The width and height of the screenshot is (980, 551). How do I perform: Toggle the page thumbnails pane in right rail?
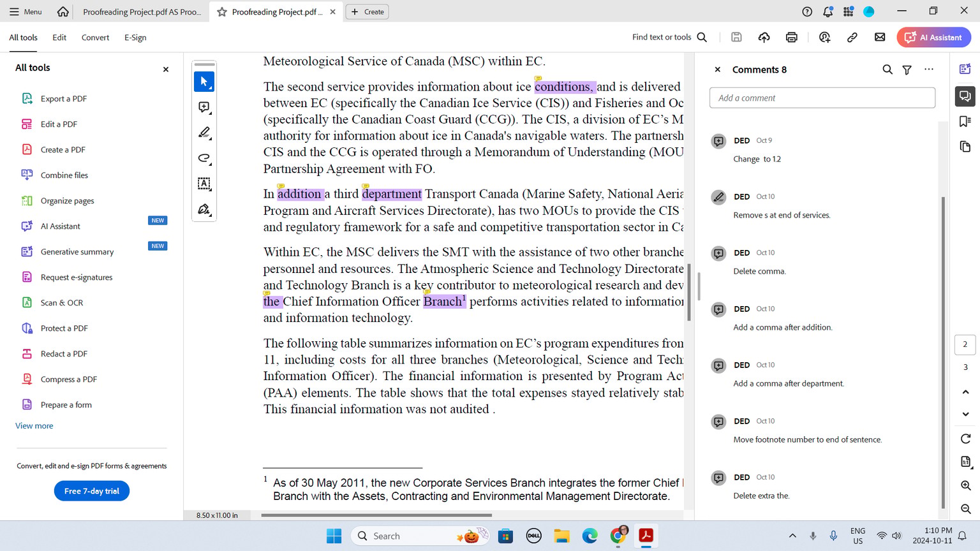[x=965, y=147]
